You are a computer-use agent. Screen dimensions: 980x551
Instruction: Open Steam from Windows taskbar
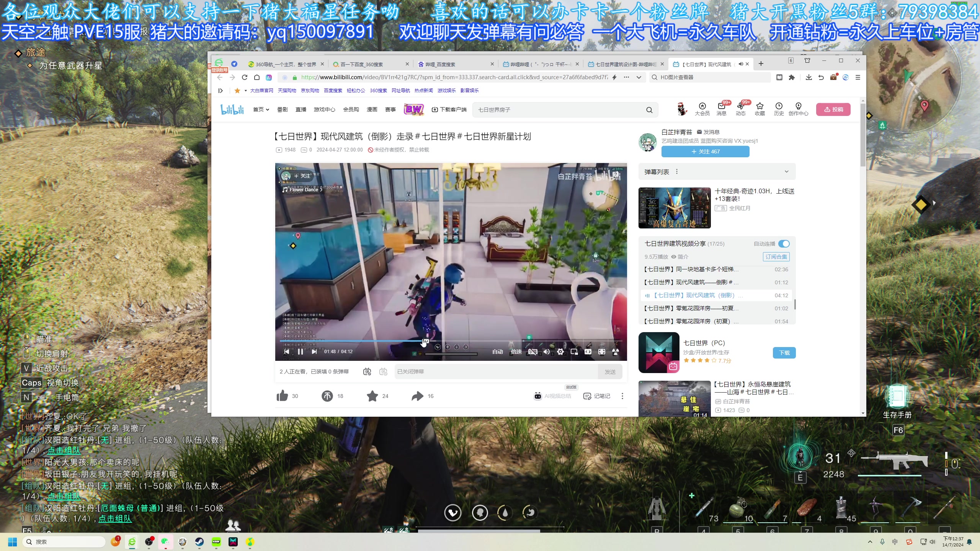[x=199, y=542]
